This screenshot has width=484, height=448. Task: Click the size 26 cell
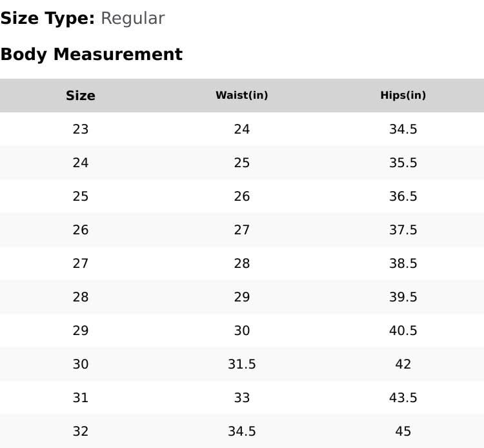click(80, 230)
